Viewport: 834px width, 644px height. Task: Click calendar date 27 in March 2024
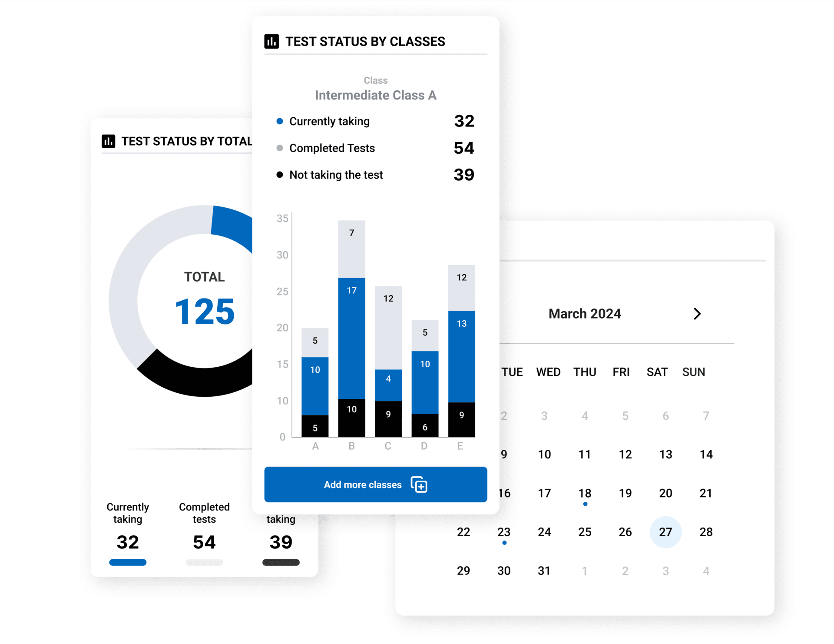(x=662, y=530)
